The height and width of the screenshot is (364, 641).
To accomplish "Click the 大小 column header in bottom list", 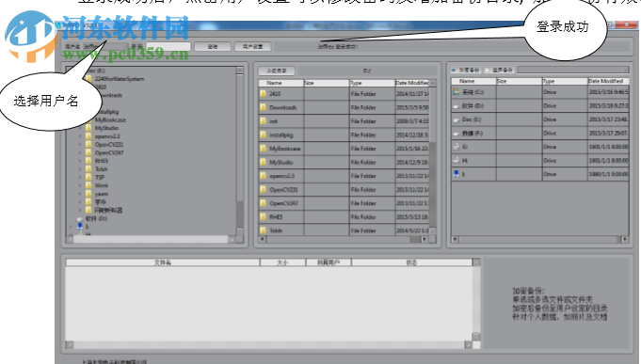I will click(283, 262).
